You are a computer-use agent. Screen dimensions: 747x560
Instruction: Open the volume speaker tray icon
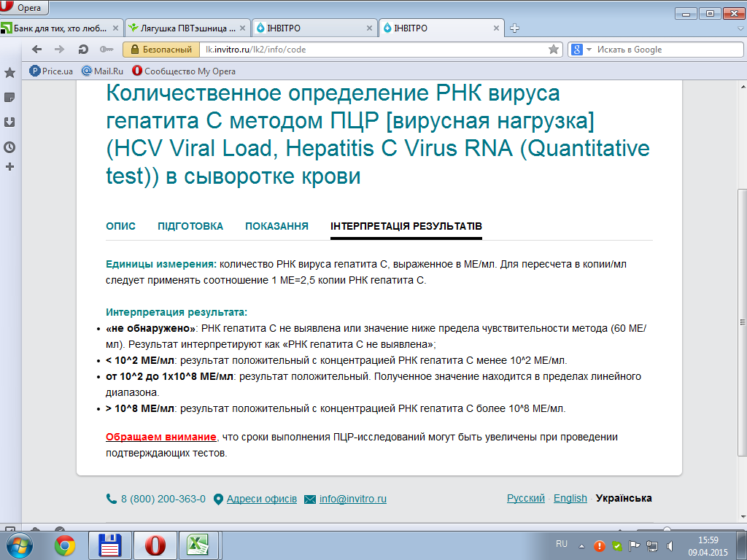tap(670, 546)
